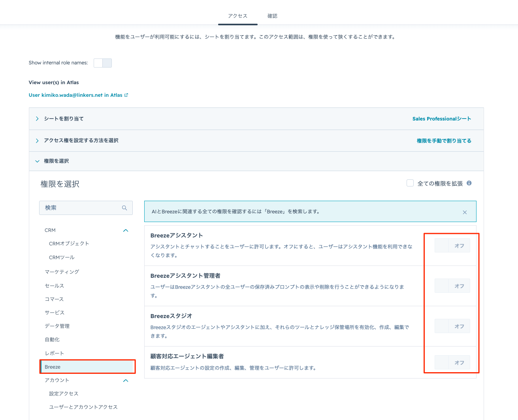Click the search magnifier icon
Image resolution: width=518 pixels, height=420 pixels.
124,208
